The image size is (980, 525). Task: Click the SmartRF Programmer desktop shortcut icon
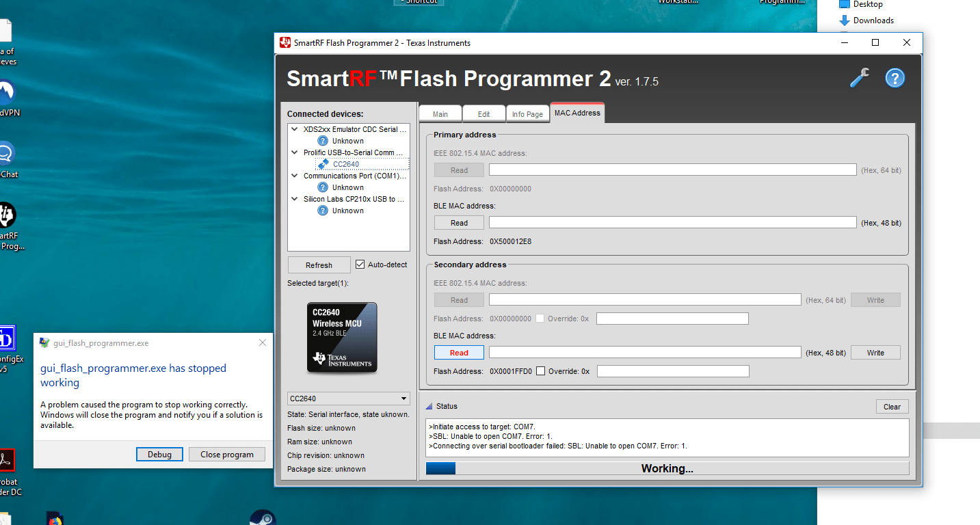point(7,215)
